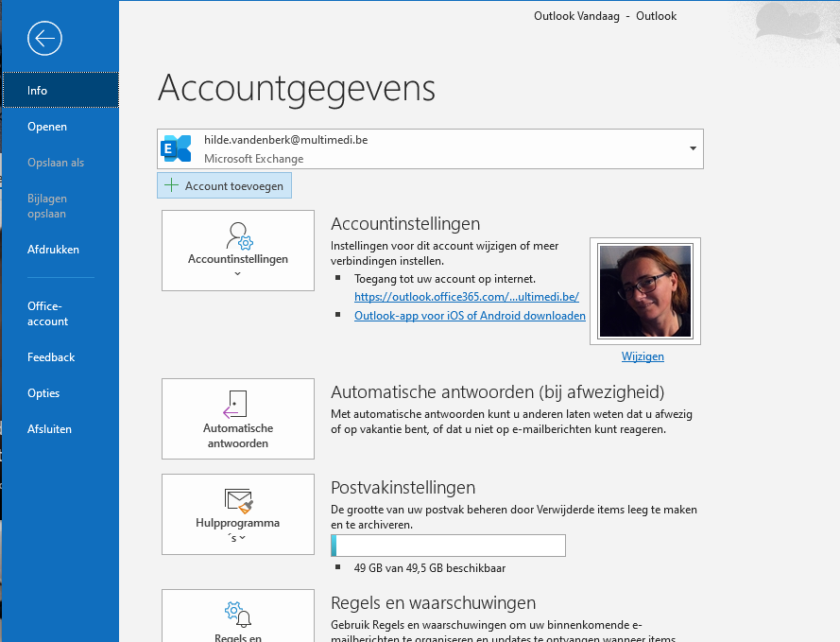
Task: Expand the Hulpprogramma's menu chevron
Action: tap(243, 537)
